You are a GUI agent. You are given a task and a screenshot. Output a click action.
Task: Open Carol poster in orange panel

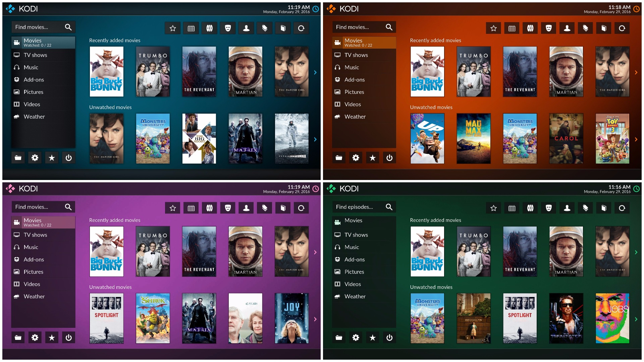(x=566, y=138)
